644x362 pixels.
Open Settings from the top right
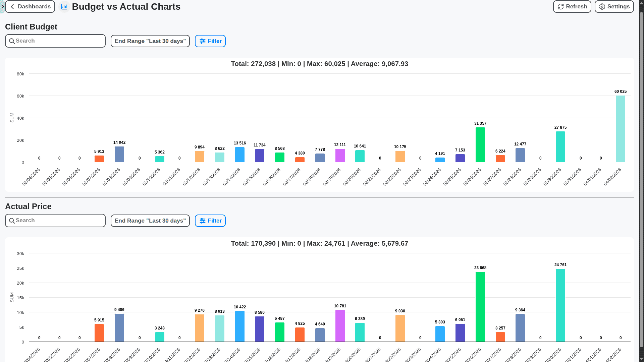coord(614,6)
